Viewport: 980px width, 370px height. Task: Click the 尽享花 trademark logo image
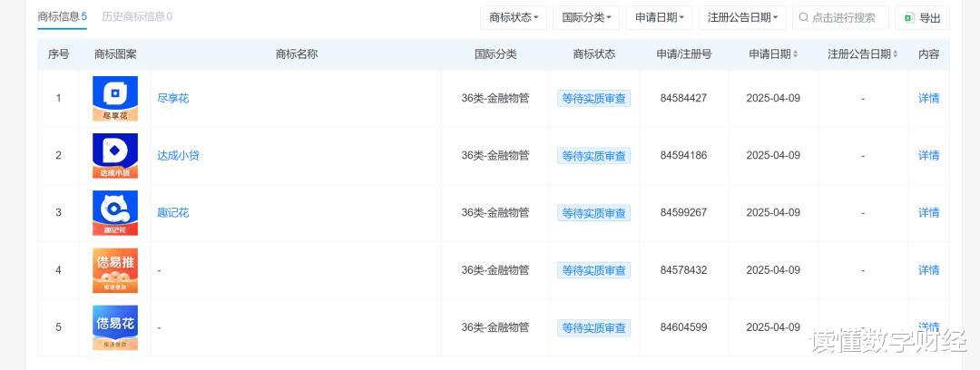pyautogui.click(x=115, y=98)
